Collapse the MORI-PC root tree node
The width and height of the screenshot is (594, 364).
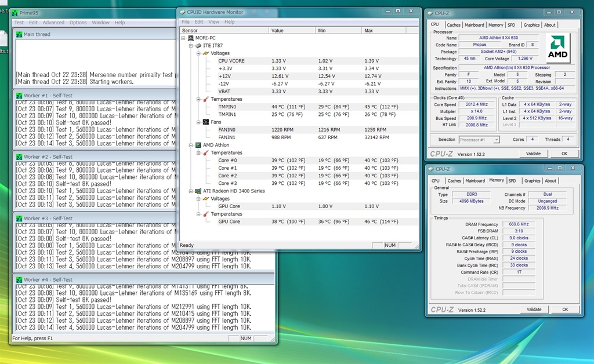[x=183, y=38]
